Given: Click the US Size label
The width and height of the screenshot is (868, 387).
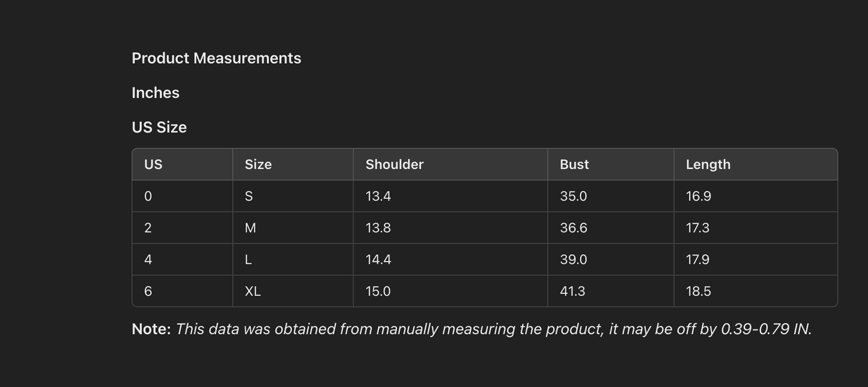Looking at the screenshot, I should click(x=159, y=127).
